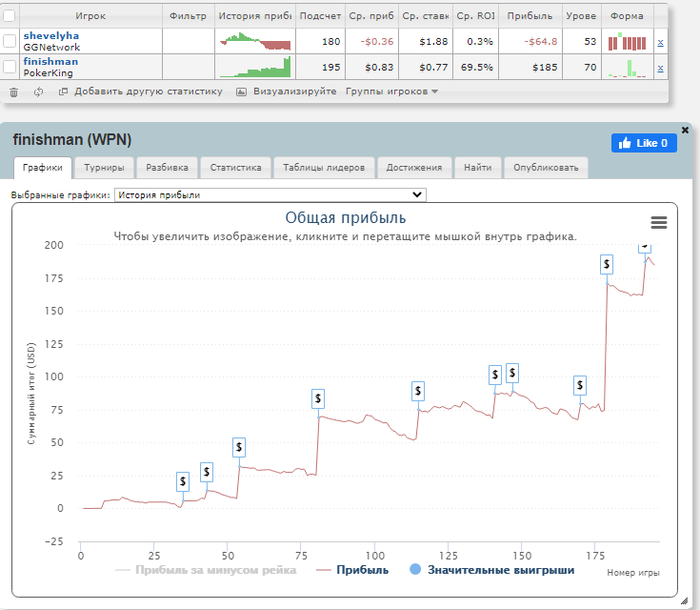Screen dimensions: 700x610
Task: Click the dollar marker near game 81
Action: 318,399
